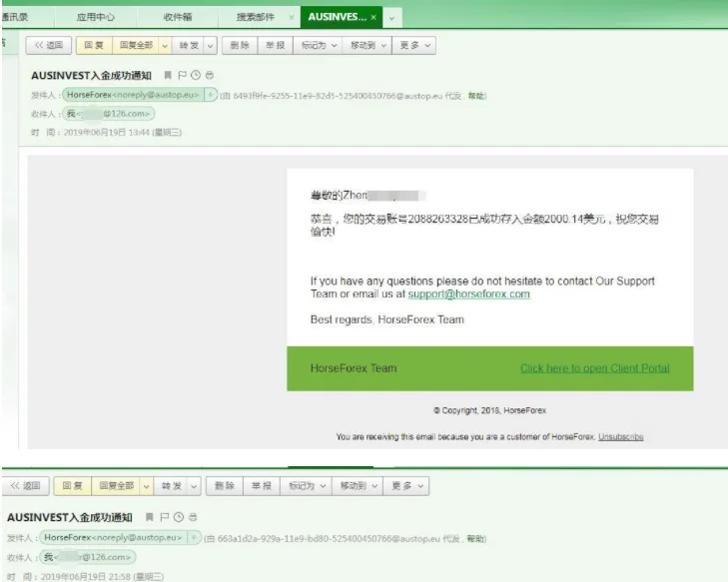728x582 pixels.
Task: Open the "Click here to open Client Portal" link
Action: click(x=594, y=368)
